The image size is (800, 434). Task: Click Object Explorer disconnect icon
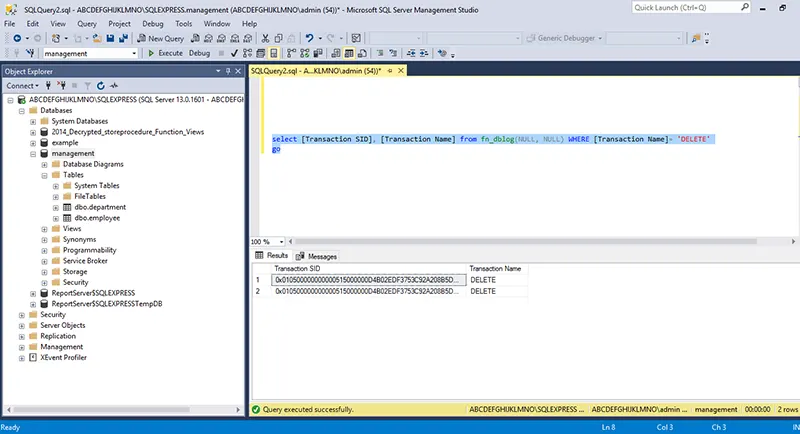(x=61, y=86)
